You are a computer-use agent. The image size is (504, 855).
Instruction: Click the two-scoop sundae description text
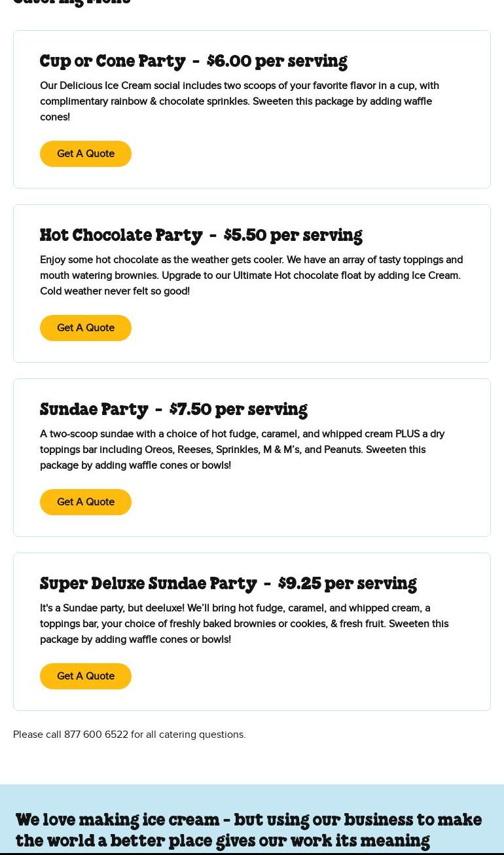point(242,450)
